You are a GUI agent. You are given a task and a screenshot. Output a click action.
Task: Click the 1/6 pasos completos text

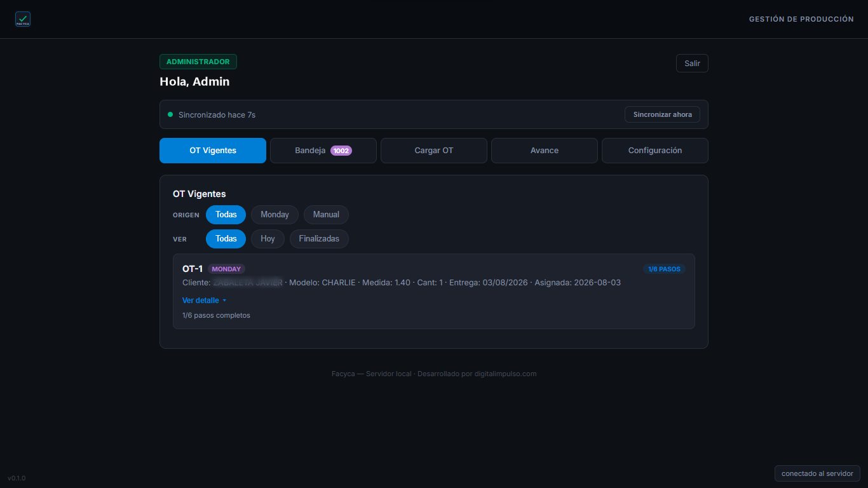pos(216,315)
